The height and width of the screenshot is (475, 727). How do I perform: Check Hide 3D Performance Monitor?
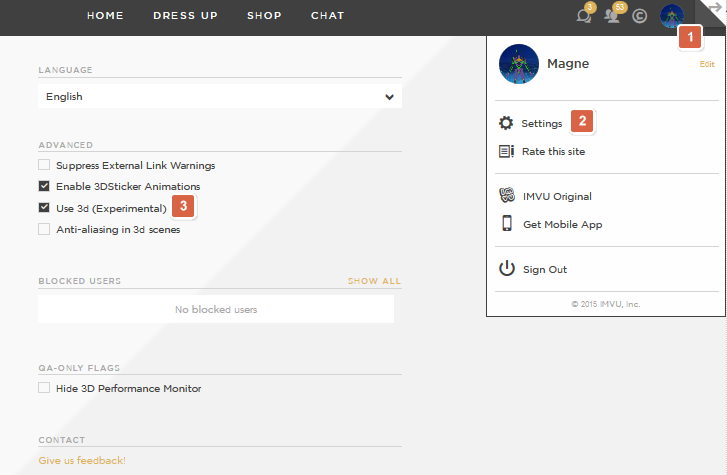coord(44,388)
